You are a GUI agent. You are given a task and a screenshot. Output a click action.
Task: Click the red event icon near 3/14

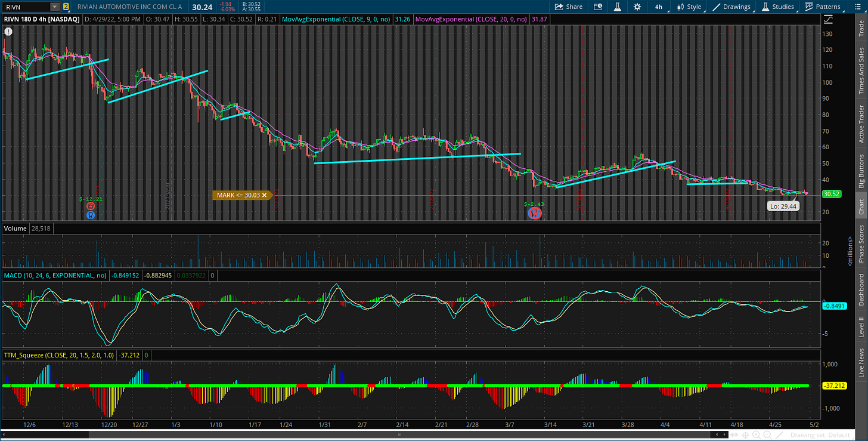point(535,213)
